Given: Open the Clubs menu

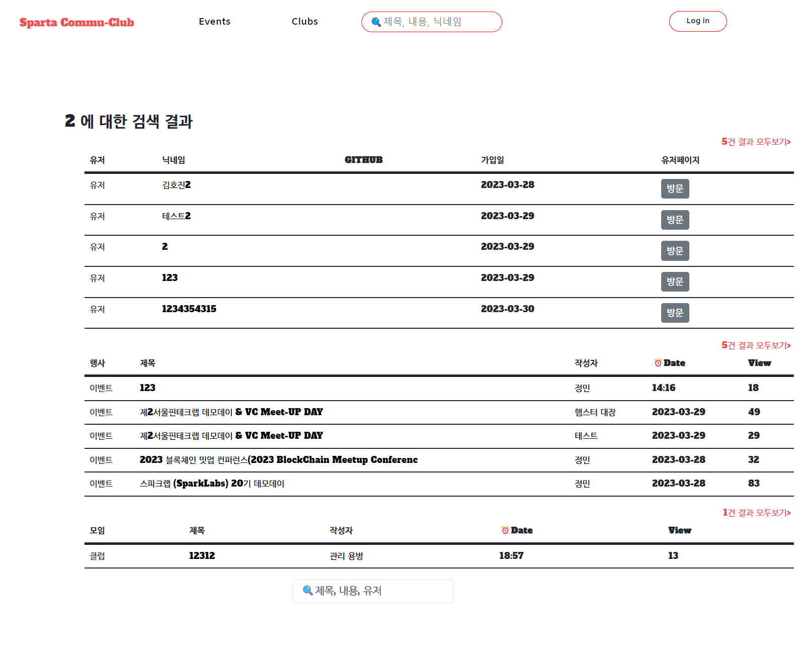Looking at the screenshot, I should pyautogui.click(x=305, y=22).
